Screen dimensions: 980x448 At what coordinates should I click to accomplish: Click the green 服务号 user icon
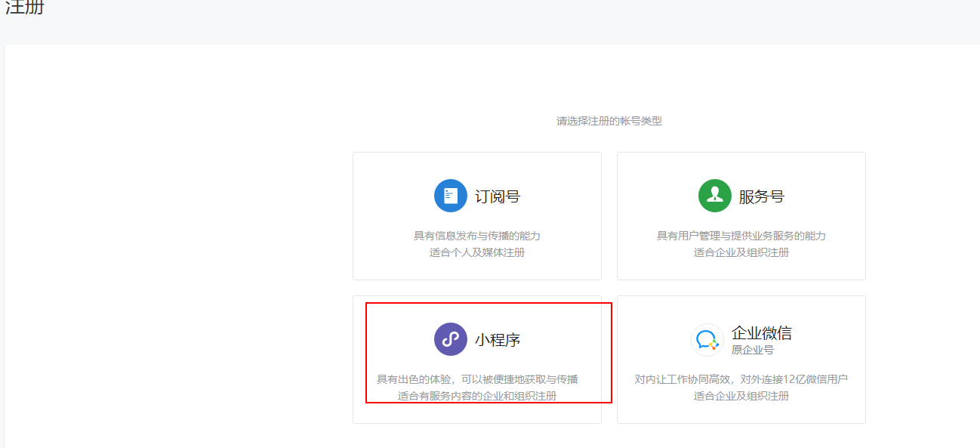(714, 195)
